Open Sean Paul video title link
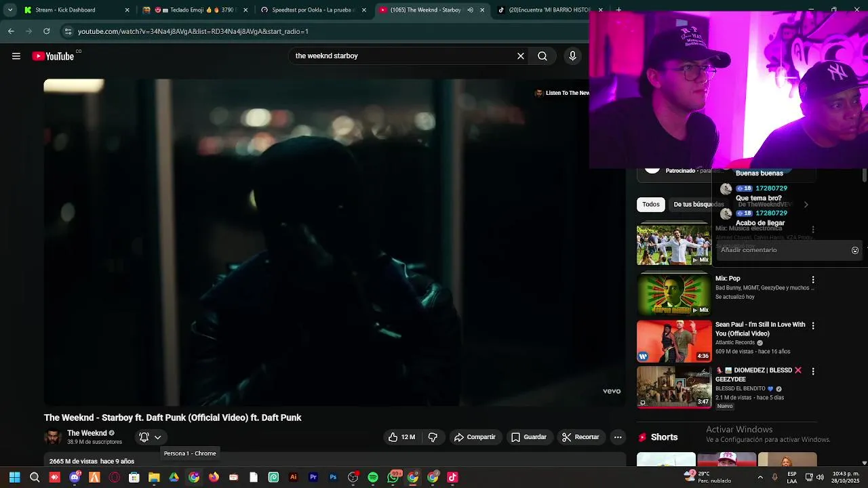Screen dimensions: 868x488 (x=760, y=329)
